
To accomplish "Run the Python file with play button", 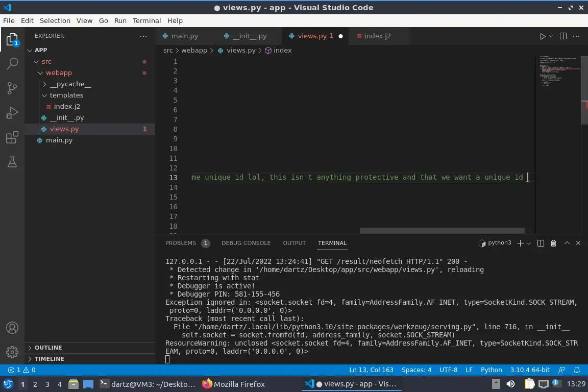I will coord(542,36).
